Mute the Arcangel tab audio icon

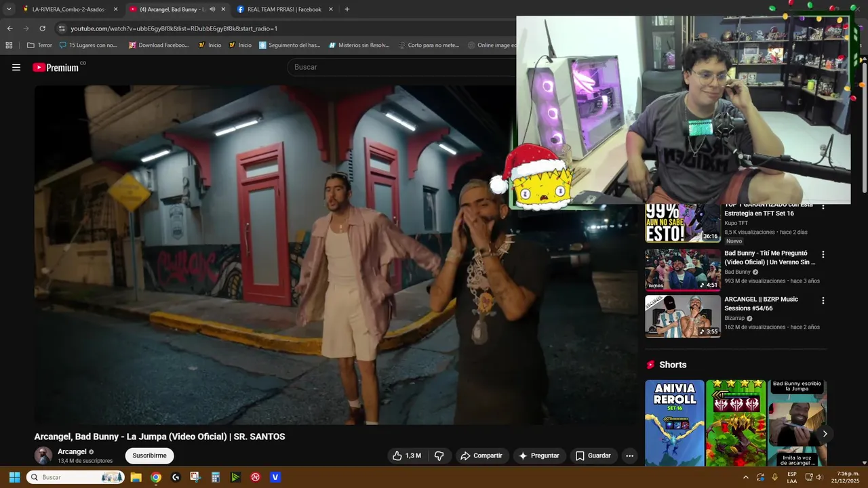212,9
